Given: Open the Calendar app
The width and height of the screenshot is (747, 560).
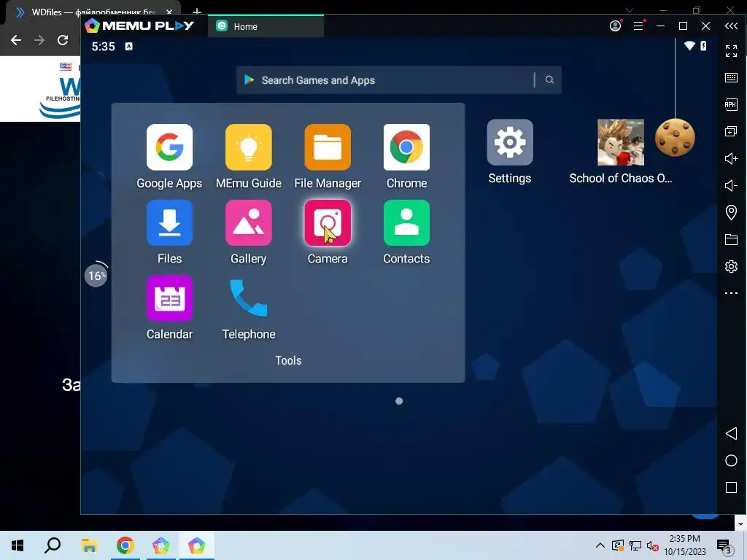Looking at the screenshot, I should click(169, 298).
